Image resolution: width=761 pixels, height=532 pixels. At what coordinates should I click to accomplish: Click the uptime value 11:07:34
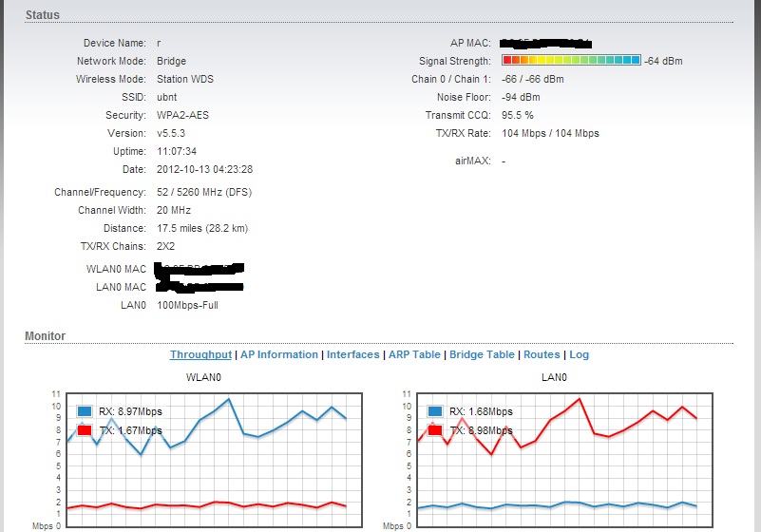pyautogui.click(x=177, y=151)
